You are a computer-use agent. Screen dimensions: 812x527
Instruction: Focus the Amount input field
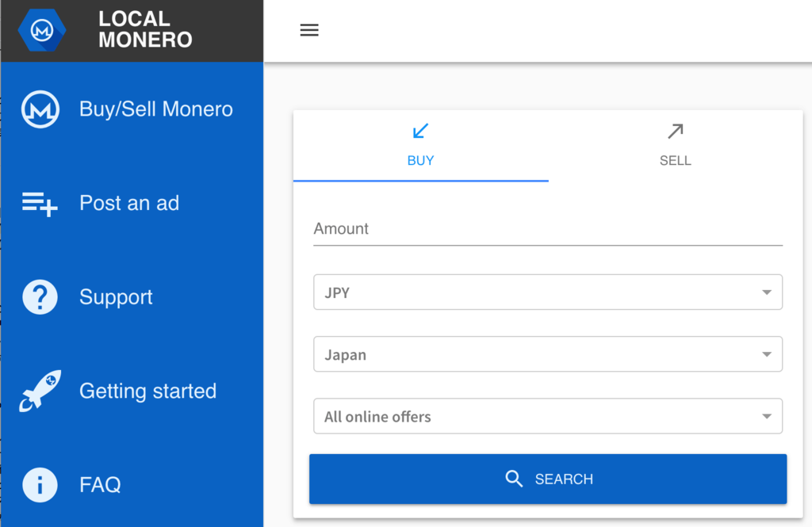(x=548, y=229)
